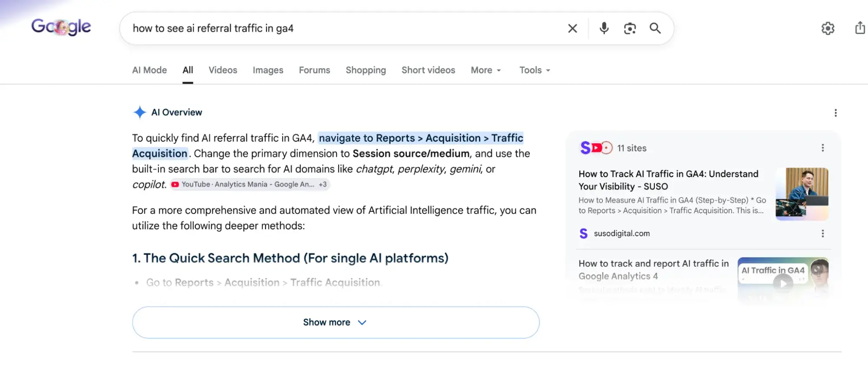Click heading '1. The Quick Search Method'
The height and width of the screenshot is (370, 868).
(x=290, y=258)
